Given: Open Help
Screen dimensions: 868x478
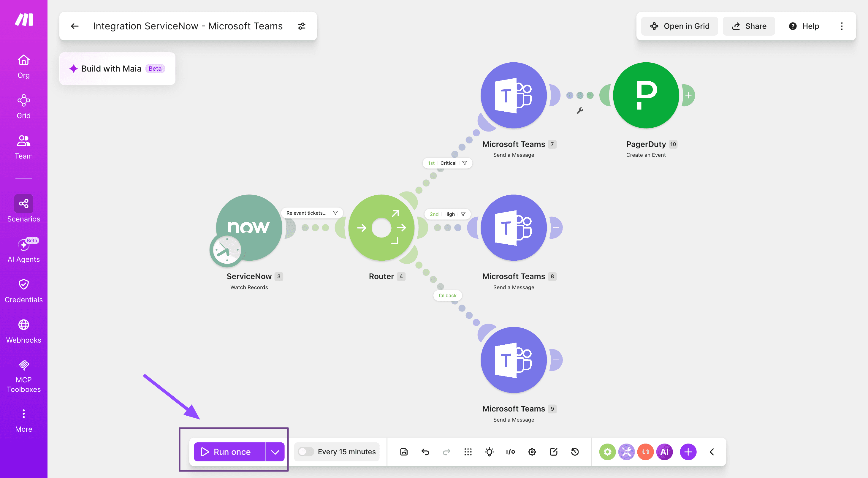Looking at the screenshot, I should pyautogui.click(x=804, y=26).
